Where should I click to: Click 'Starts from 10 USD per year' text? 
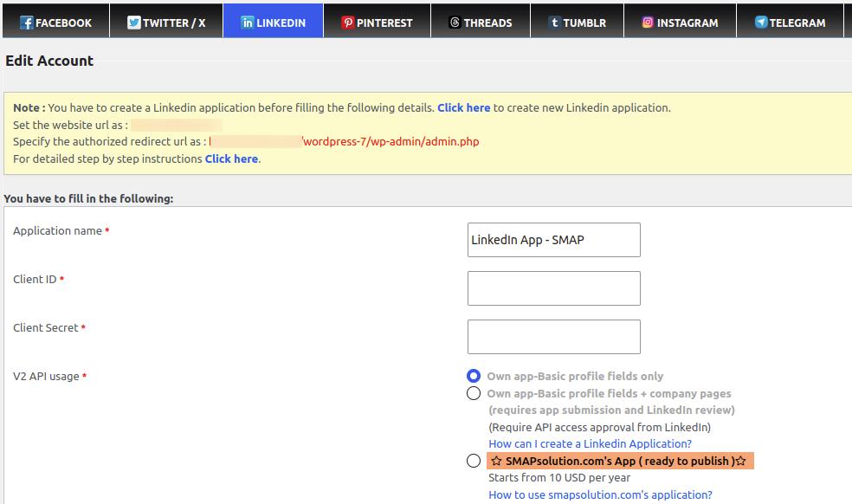tap(559, 477)
